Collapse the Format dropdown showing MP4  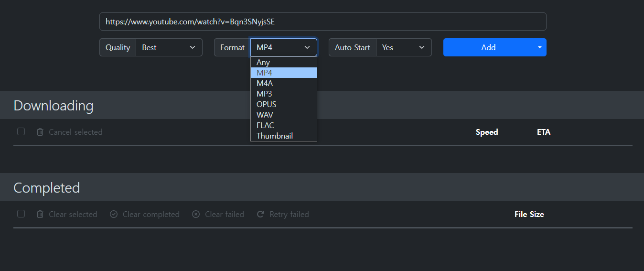[283, 47]
